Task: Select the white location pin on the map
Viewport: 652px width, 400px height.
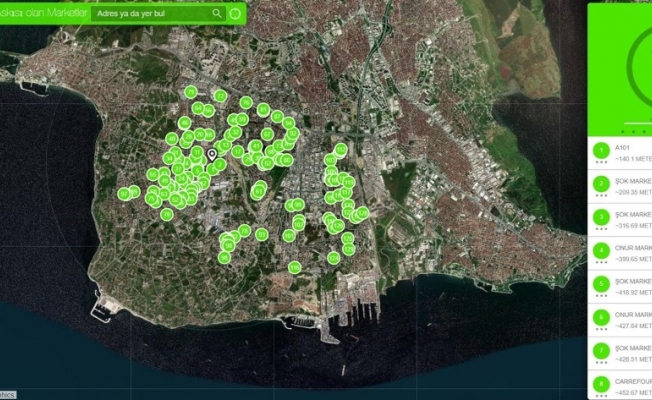Action: click(x=212, y=155)
